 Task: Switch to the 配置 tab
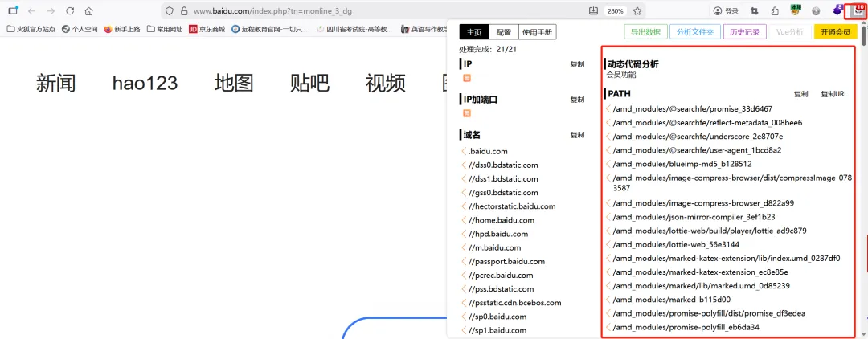pos(504,32)
